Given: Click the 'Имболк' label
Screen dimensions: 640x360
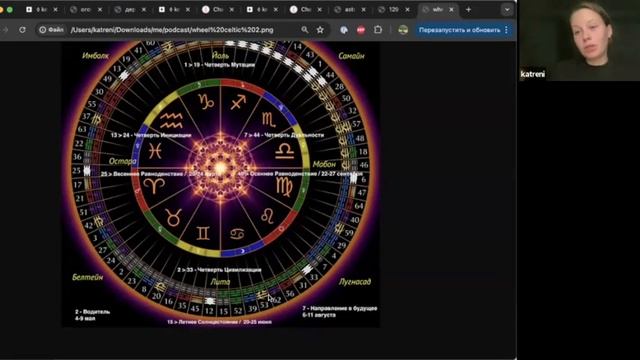Looking at the screenshot, I should 96,56.
